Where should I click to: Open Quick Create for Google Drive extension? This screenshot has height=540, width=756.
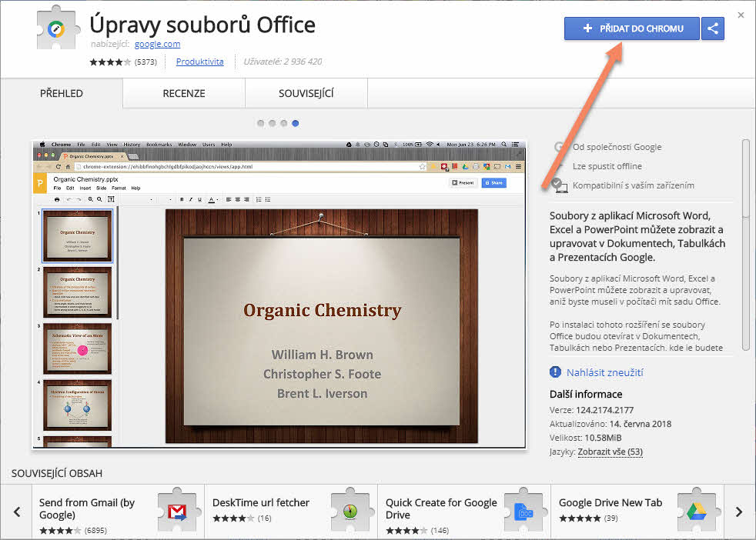pyautogui.click(x=464, y=512)
